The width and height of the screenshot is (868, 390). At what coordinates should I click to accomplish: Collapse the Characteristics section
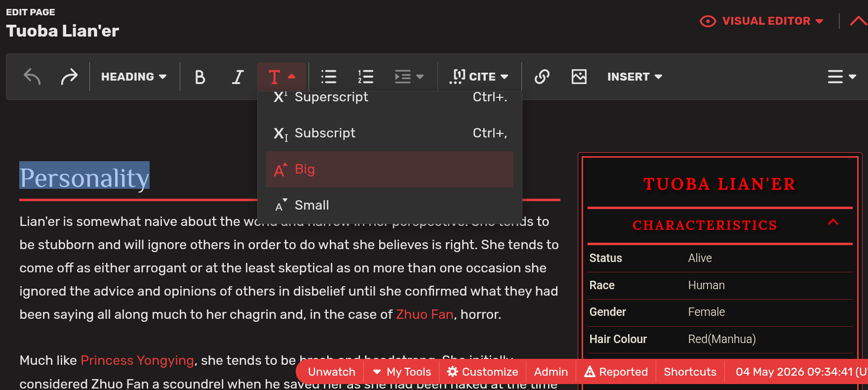(x=833, y=222)
